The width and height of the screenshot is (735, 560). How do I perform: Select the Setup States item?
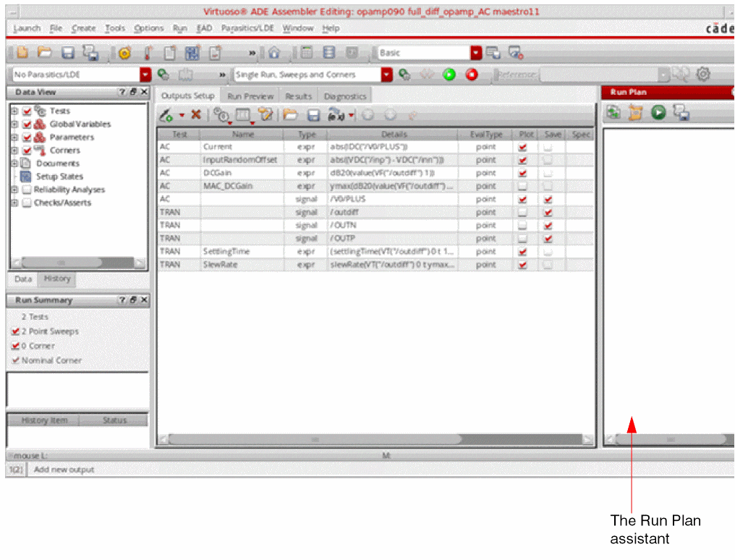[59, 177]
